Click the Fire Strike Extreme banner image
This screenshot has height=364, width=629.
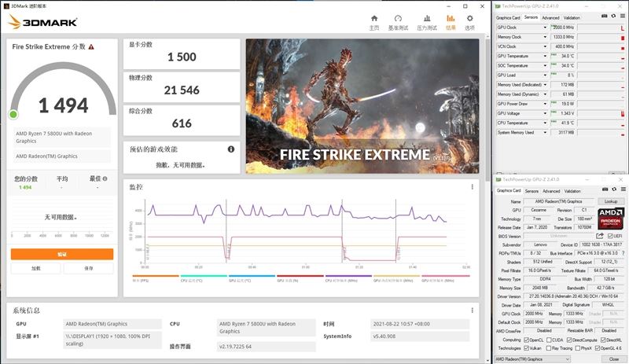pos(361,106)
